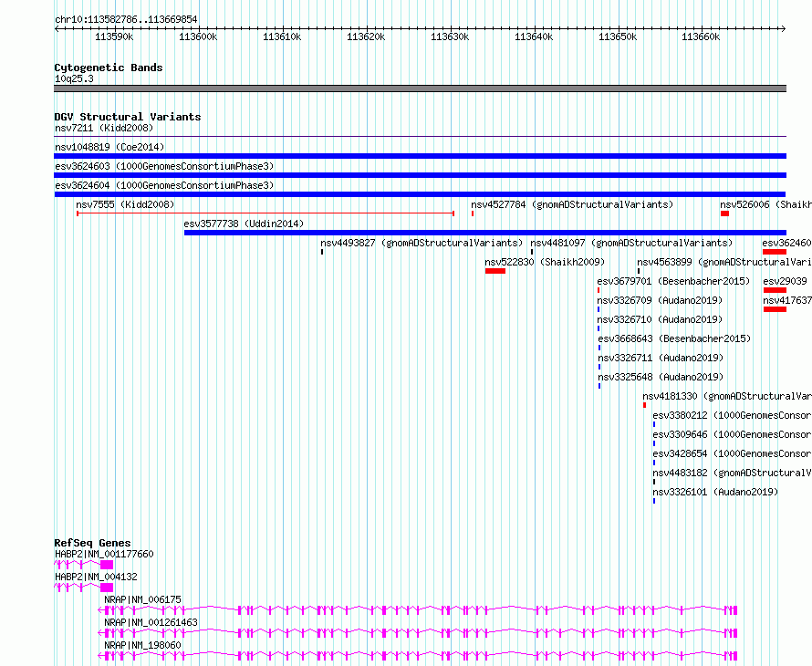
Task: Click the red nsv7555 span line
Action: tap(265, 213)
